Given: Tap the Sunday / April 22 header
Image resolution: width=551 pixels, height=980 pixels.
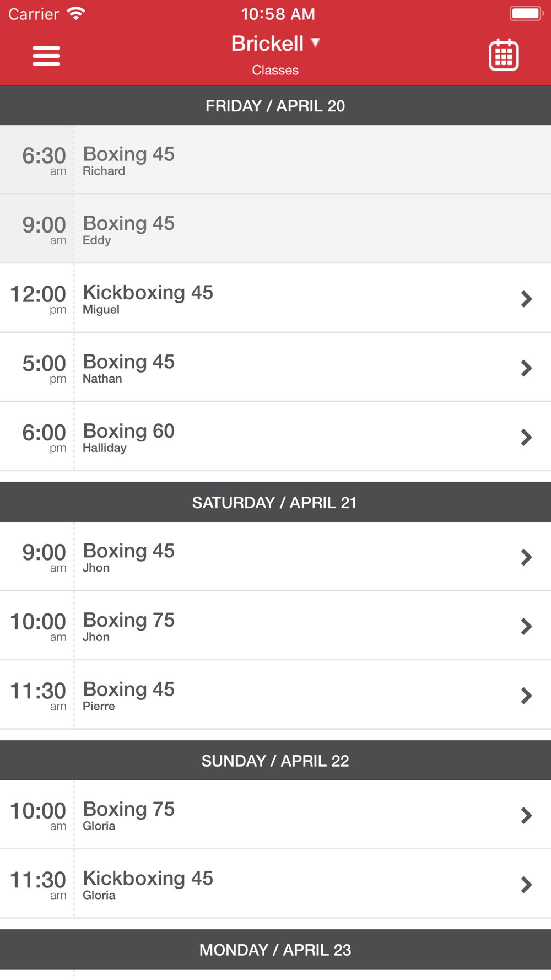Looking at the screenshot, I should pyautogui.click(x=275, y=761).
